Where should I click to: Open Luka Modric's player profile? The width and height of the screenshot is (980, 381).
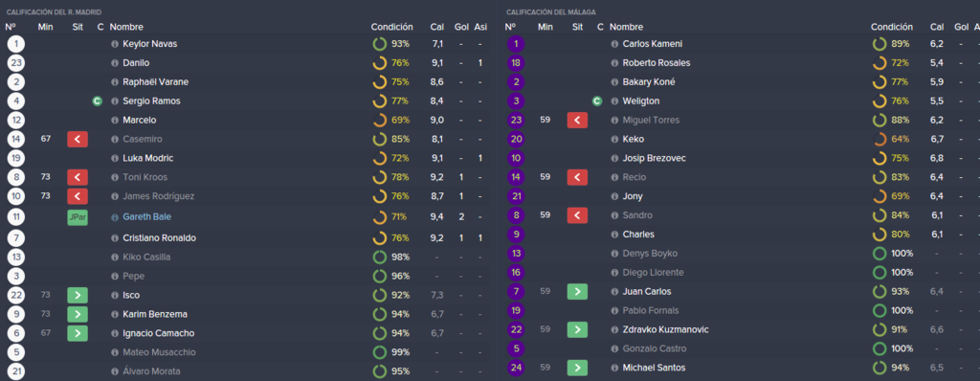pyautogui.click(x=148, y=158)
